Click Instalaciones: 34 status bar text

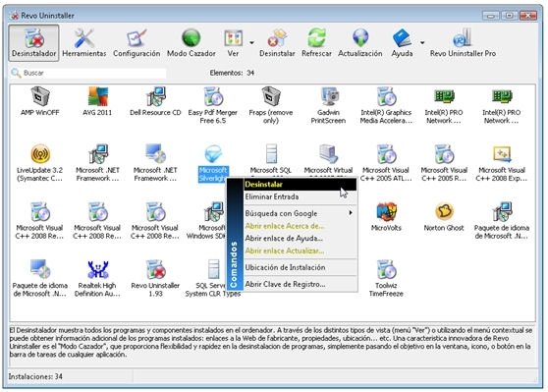(35, 376)
